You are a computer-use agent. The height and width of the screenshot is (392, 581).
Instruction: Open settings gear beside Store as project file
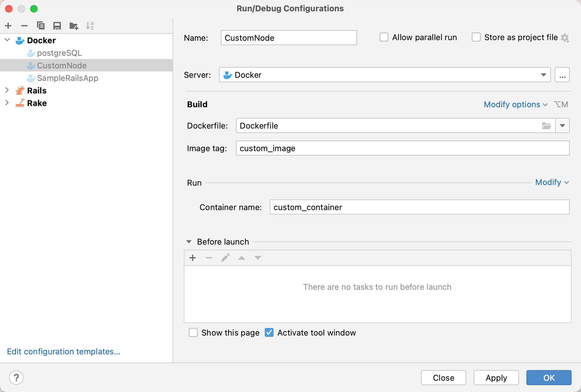pyautogui.click(x=565, y=38)
